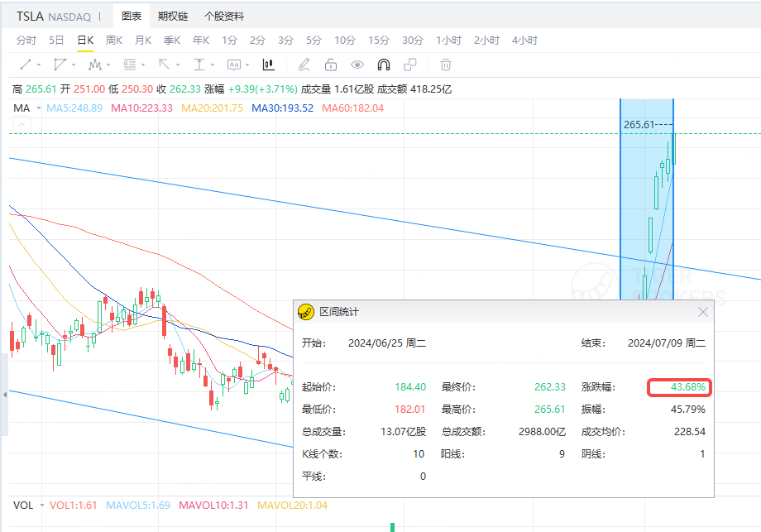Screen dimensions: 761x532
Task: Select the 1分 interval
Action: click(x=230, y=41)
